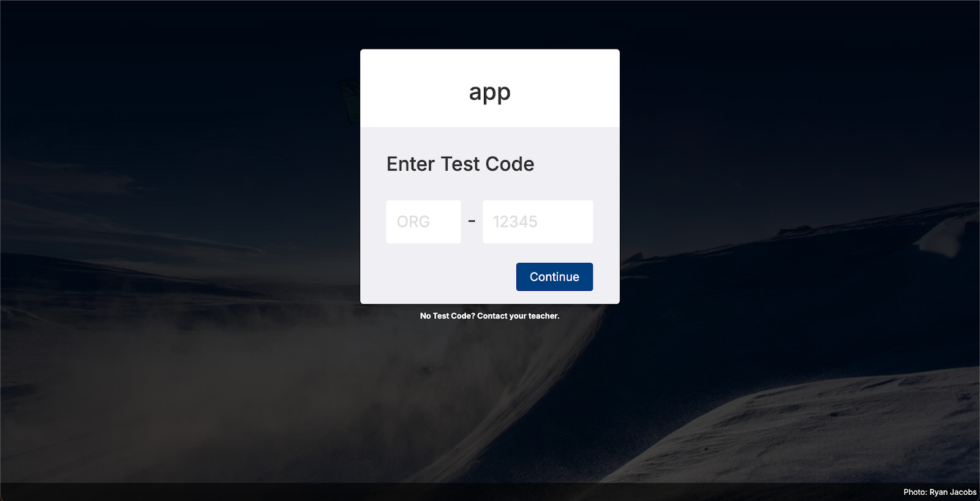Click the word 'Code' in the heading

[510, 164]
